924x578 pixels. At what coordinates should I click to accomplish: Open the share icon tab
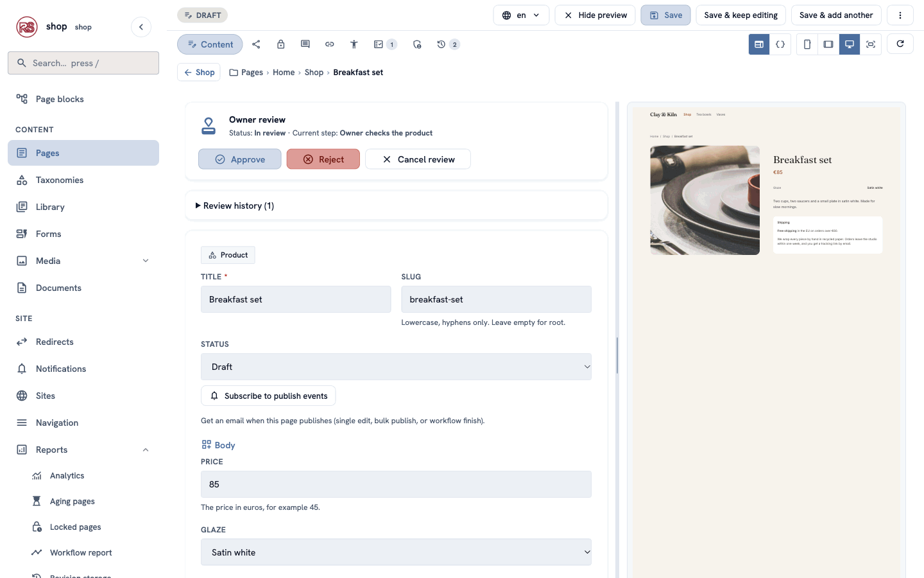(257, 44)
